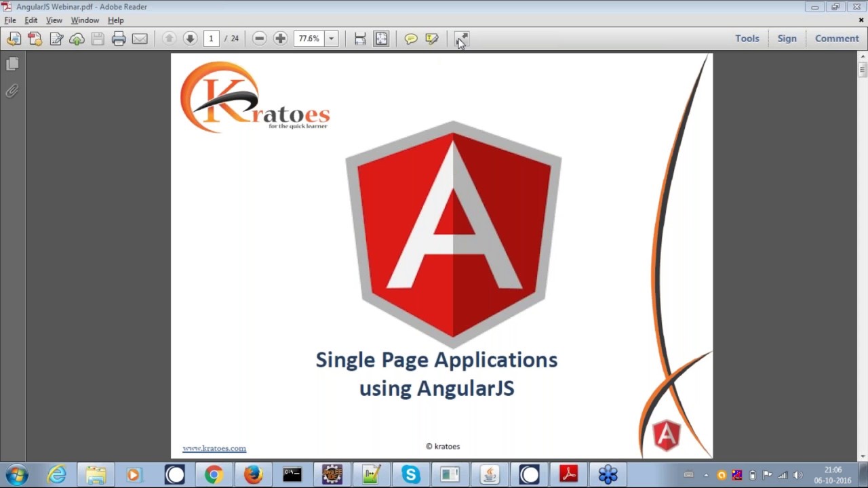This screenshot has width=868, height=488.
Task: Open the Window menu
Action: click(85, 20)
